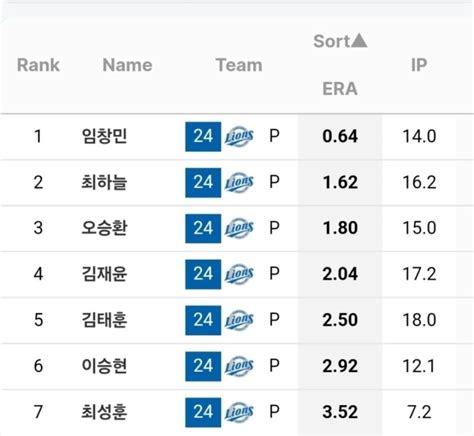Viewport: 474px width, 436px height.
Task: Click the Lions logo in 오승환's row
Action: coord(239,228)
